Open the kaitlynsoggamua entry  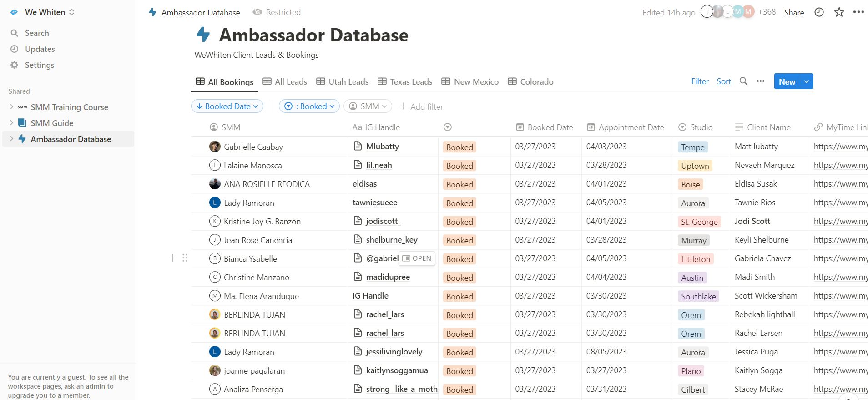click(397, 370)
